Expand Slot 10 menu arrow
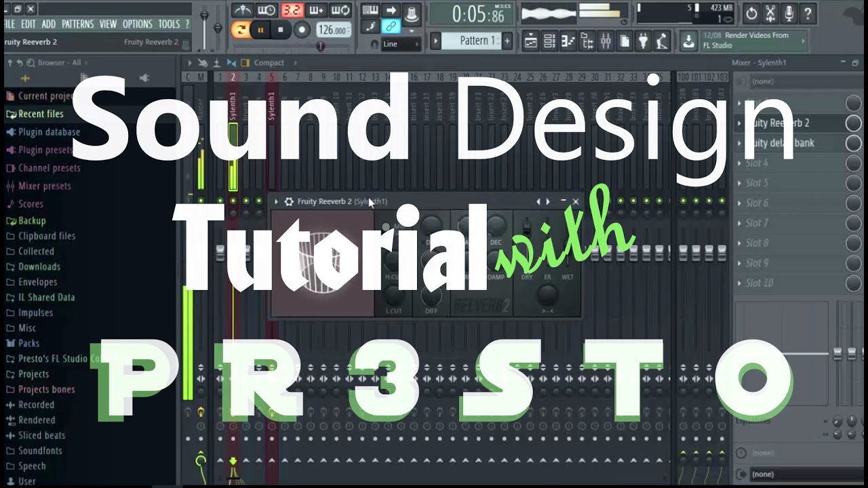 [x=739, y=283]
